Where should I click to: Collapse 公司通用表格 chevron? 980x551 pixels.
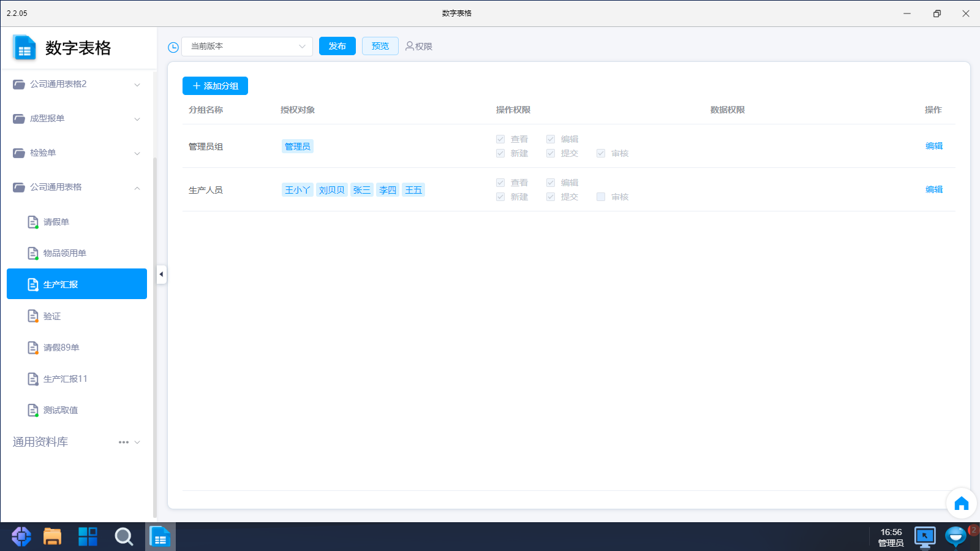tap(137, 188)
